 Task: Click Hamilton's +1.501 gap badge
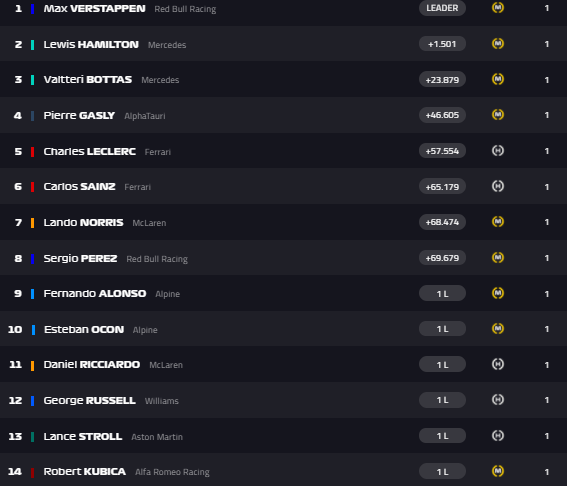[x=442, y=44]
